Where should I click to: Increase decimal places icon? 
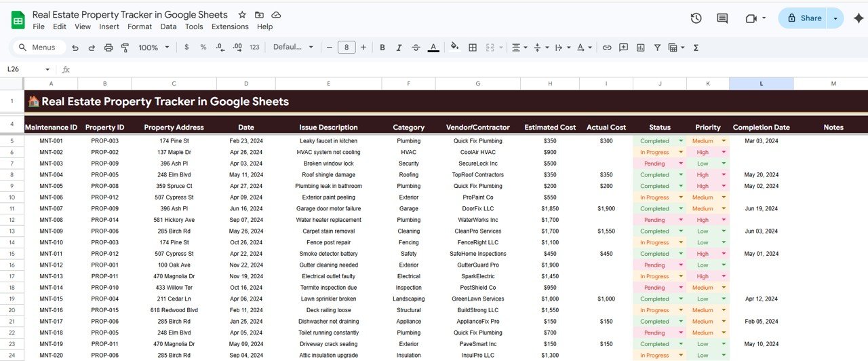237,47
